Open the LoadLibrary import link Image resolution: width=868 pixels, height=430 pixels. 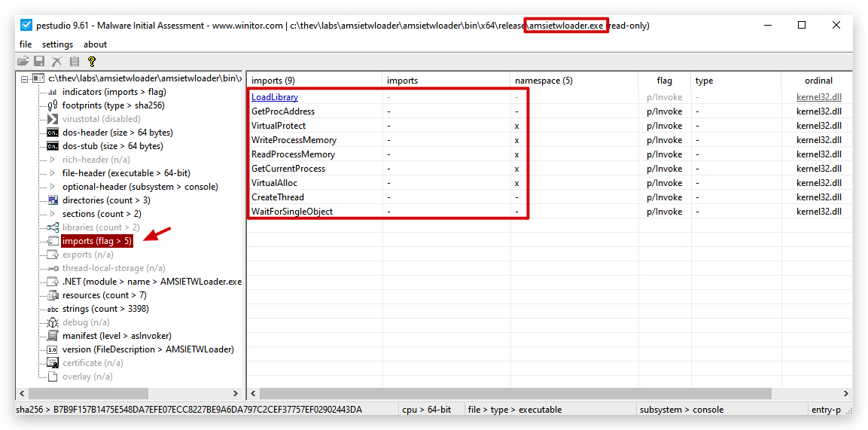point(275,97)
